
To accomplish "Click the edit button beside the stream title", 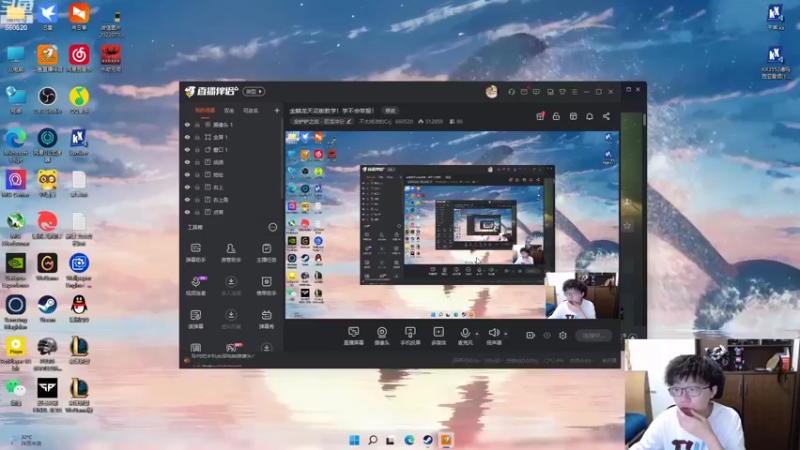I will click(390, 110).
